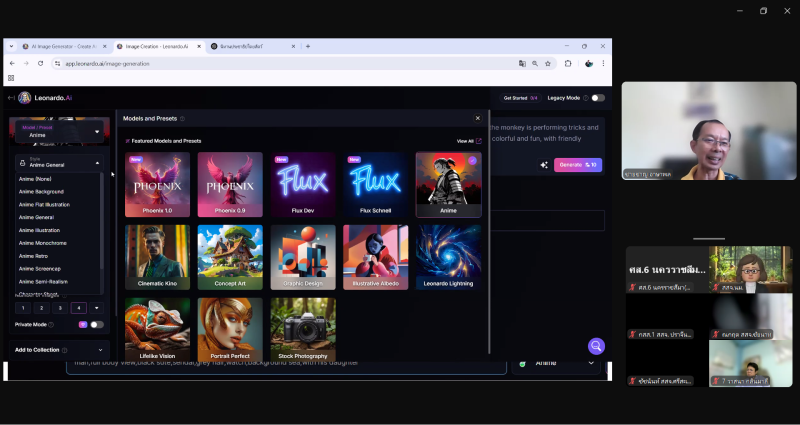The height and width of the screenshot is (425, 800).
Task: Collapse the Style Anime General dropdown
Action: coord(59,163)
